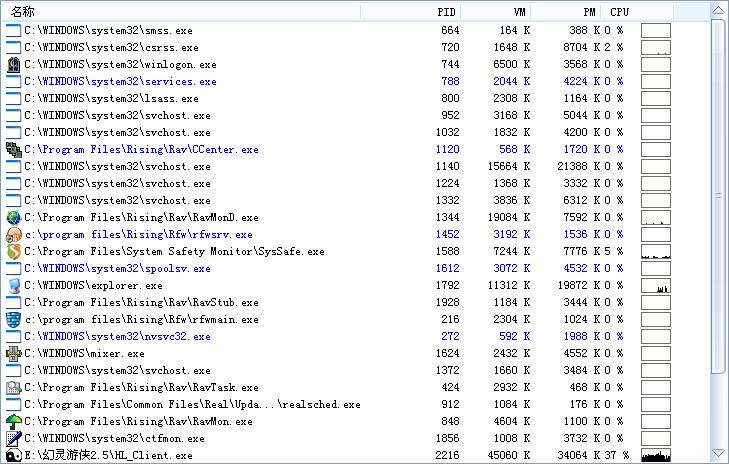Screen dimensions: 729x464
Task: Sort processes by PM column header
Action: point(590,12)
